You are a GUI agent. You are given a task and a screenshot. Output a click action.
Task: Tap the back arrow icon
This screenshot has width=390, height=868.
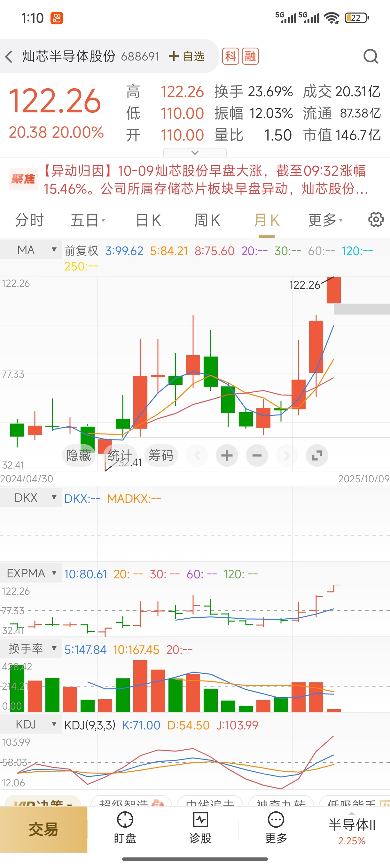(9, 56)
